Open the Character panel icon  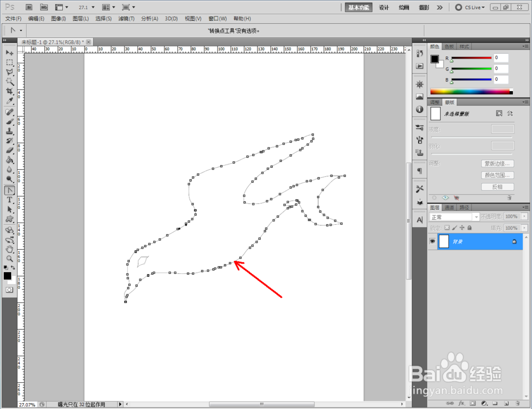click(x=420, y=220)
